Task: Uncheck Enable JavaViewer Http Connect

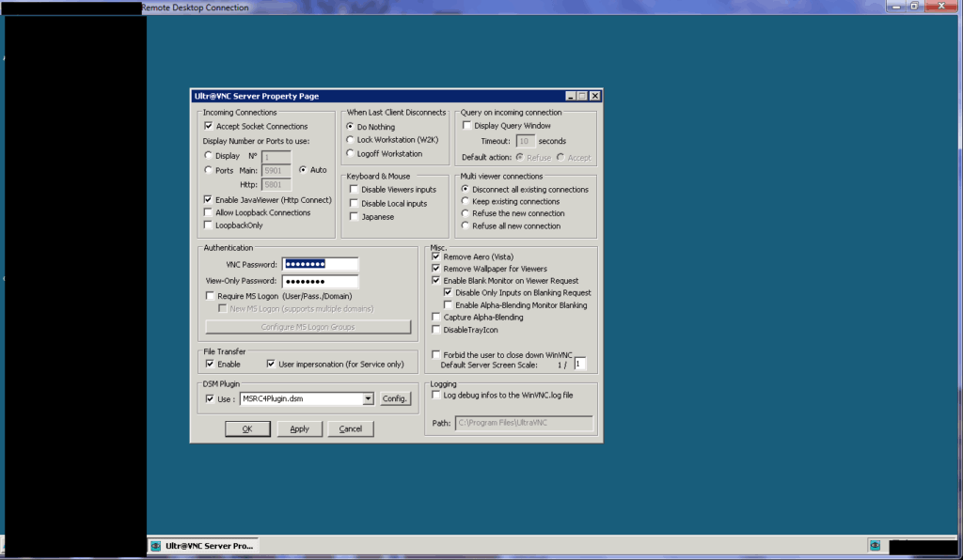Action: [209, 199]
